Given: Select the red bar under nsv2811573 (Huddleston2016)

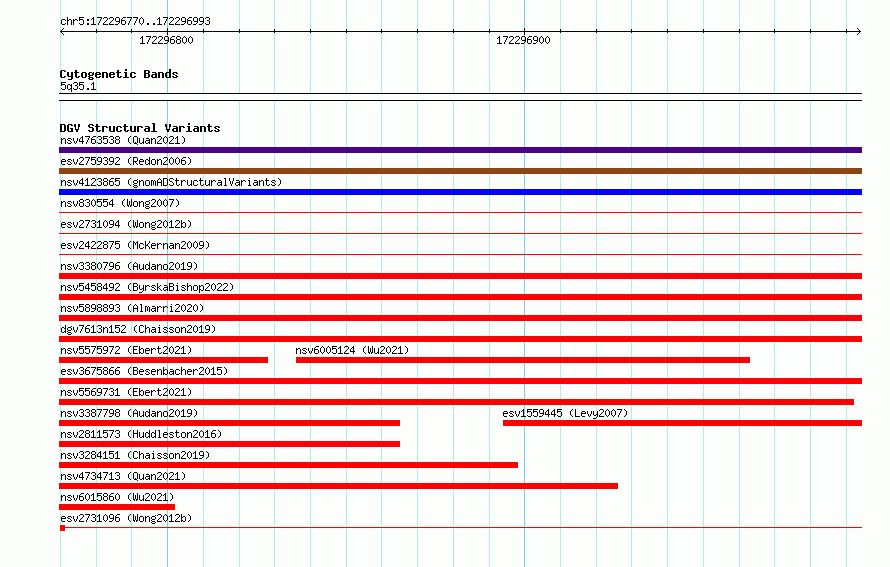Looking at the screenshot, I should tap(229, 444).
